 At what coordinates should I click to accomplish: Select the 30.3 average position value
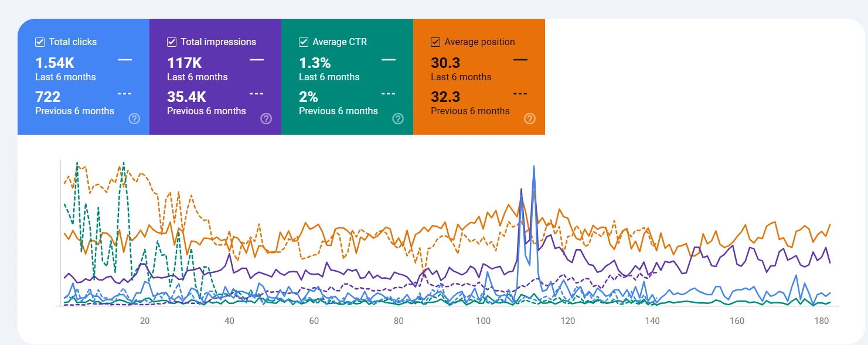(445, 63)
